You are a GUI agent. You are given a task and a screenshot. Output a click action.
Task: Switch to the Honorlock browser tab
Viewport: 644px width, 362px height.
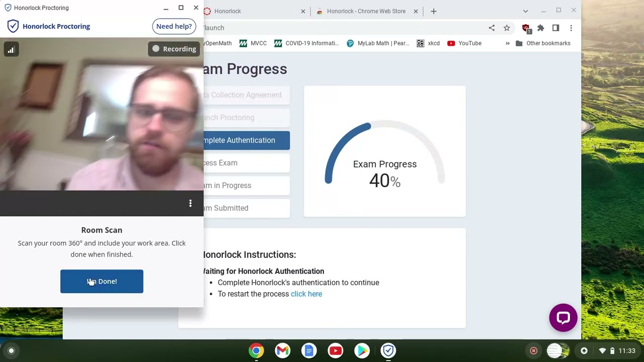[x=254, y=11]
